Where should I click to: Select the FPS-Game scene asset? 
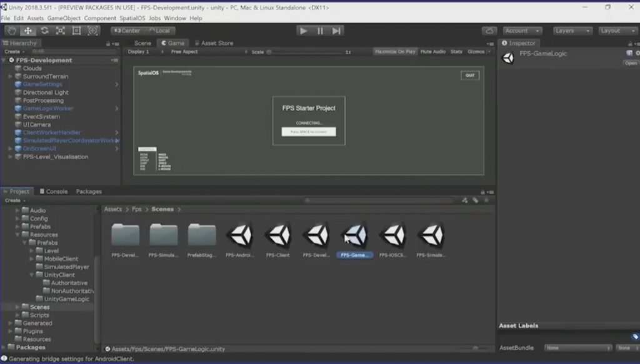(355, 240)
